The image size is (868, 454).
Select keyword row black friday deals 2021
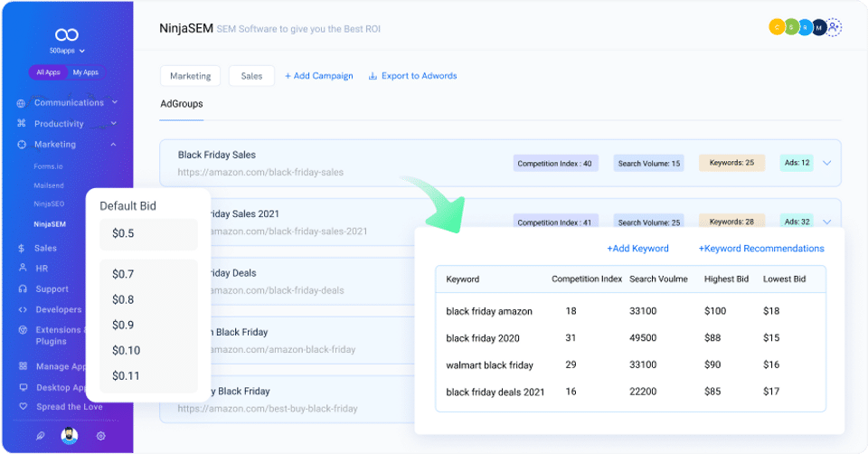630,392
